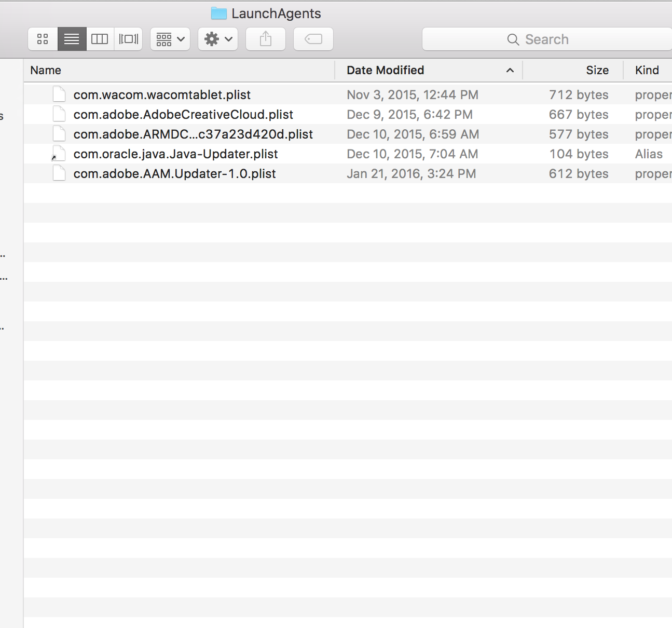The height and width of the screenshot is (628, 672).
Task: Select the com.oracle.java.Java-Updater.plist file name
Action: (175, 154)
